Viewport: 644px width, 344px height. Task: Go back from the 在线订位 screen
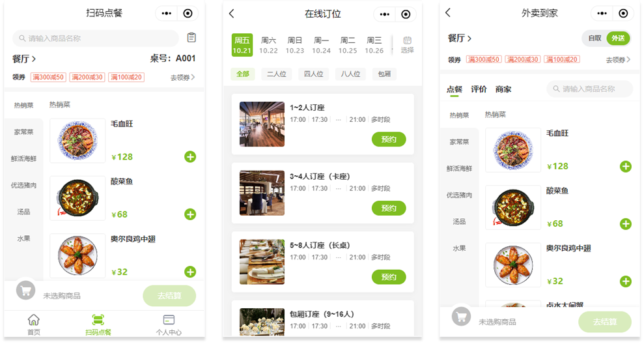click(232, 14)
